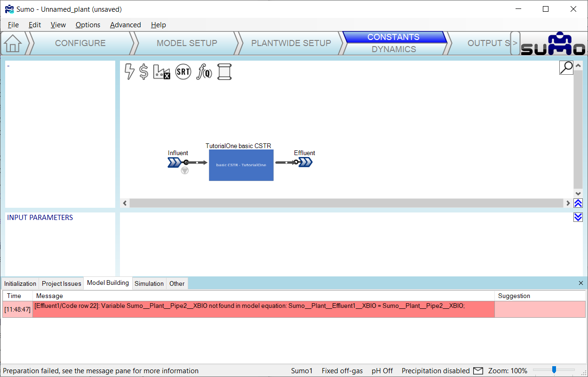Click the magnifying glass search icon
This screenshot has width=588, height=377.
(x=566, y=67)
